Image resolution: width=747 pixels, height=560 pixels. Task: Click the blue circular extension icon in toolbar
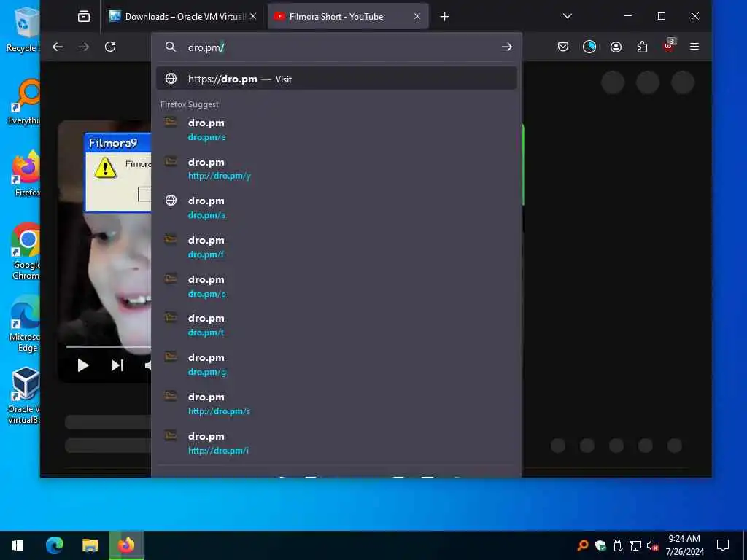[x=589, y=47]
